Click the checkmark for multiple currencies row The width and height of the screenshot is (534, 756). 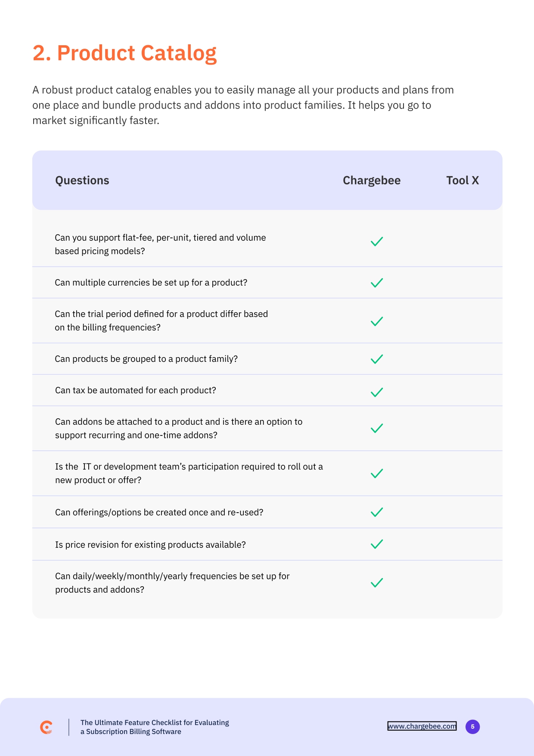[377, 283]
